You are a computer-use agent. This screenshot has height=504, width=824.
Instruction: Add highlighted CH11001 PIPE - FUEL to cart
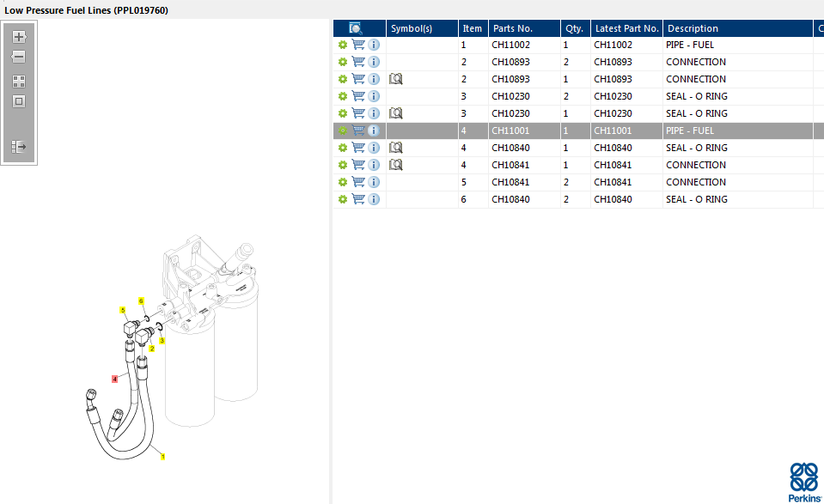point(358,131)
